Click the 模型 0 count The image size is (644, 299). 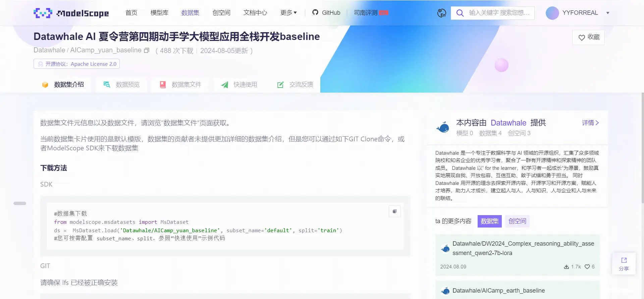pyautogui.click(x=465, y=133)
